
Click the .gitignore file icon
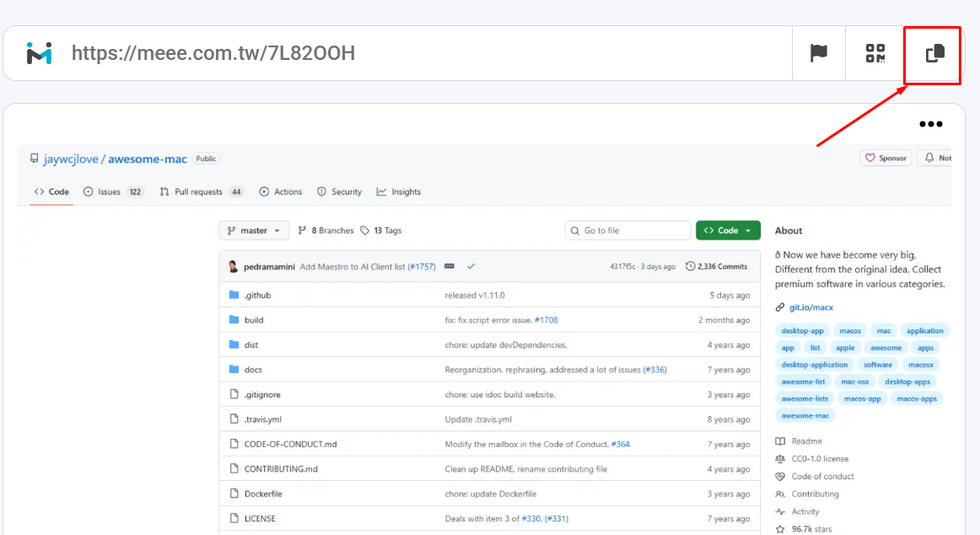[234, 394]
